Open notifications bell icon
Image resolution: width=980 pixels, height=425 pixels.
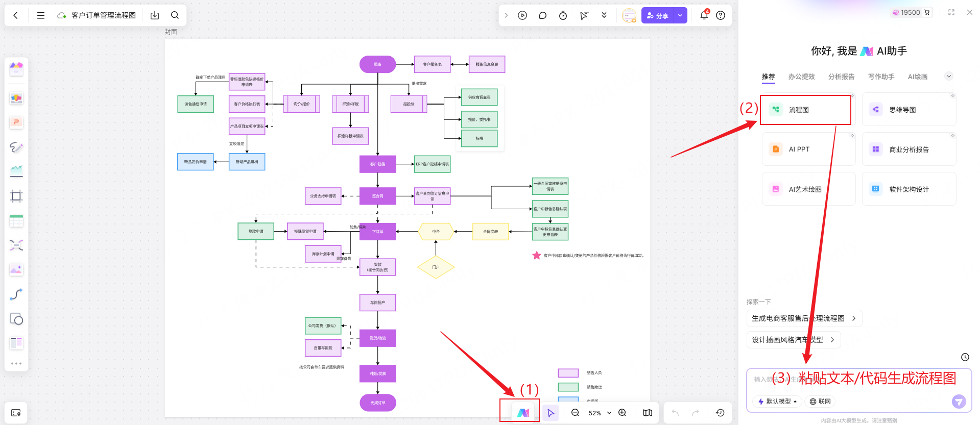click(x=704, y=14)
